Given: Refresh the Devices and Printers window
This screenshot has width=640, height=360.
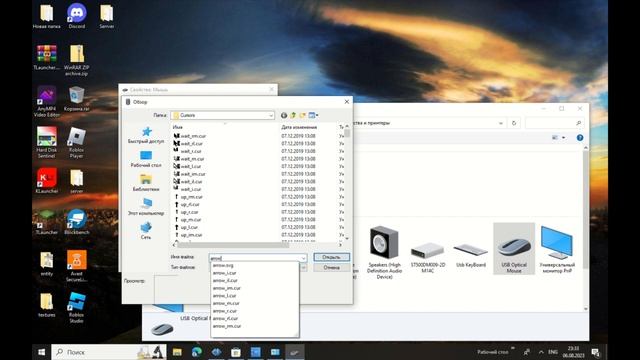Looking at the screenshot, I should tap(514, 123).
